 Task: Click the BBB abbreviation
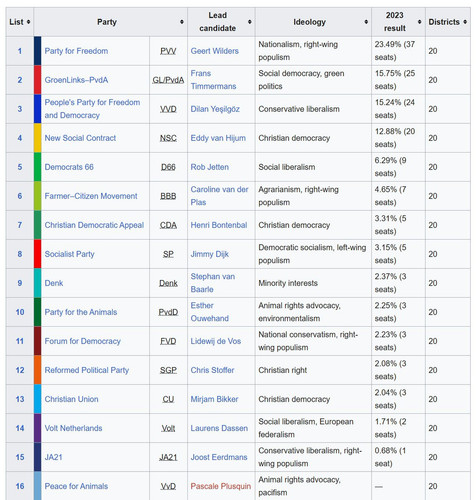[168, 196]
